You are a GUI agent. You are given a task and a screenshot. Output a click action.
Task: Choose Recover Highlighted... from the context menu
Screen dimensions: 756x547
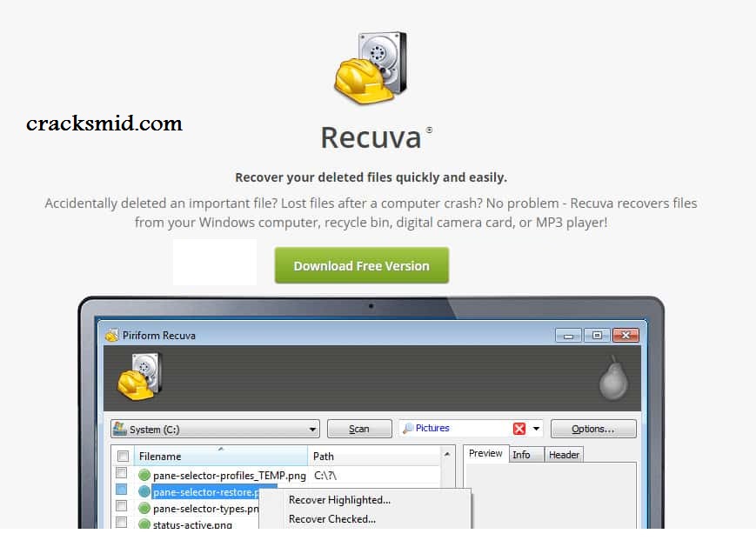click(x=339, y=500)
